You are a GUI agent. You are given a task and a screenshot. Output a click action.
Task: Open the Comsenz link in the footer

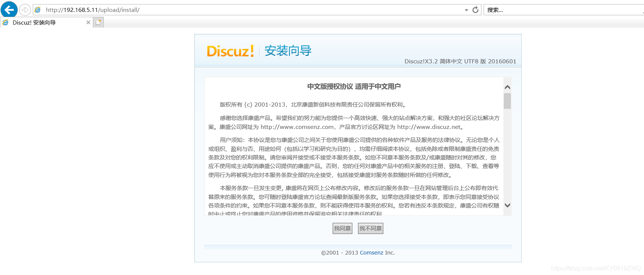pos(371,253)
